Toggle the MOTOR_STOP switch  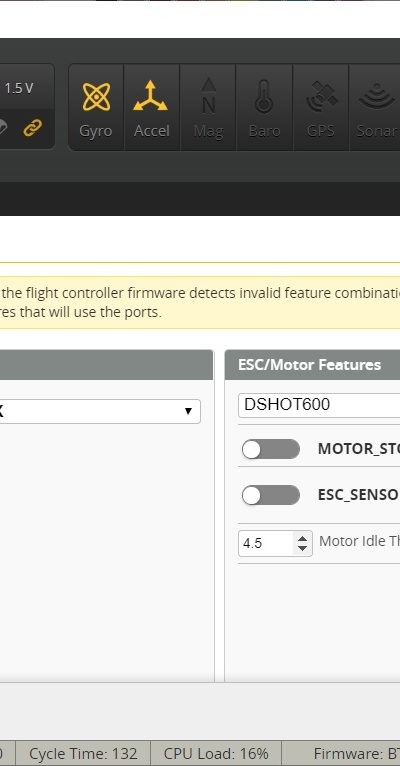click(x=271, y=449)
